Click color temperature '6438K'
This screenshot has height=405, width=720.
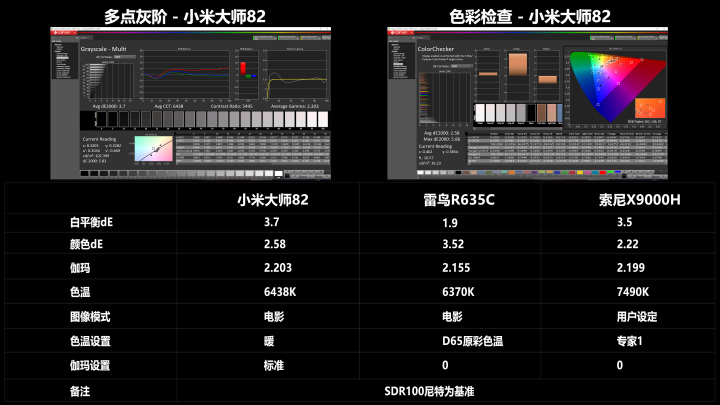point(280,292)
